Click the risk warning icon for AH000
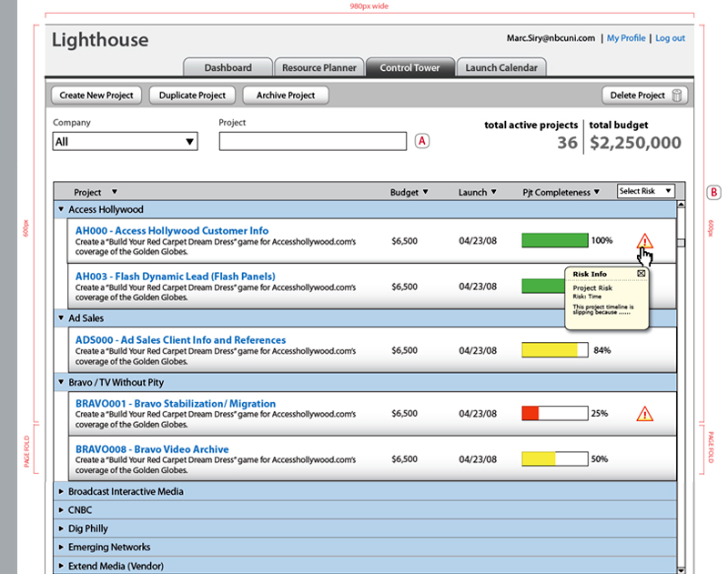 click(644, 241)
